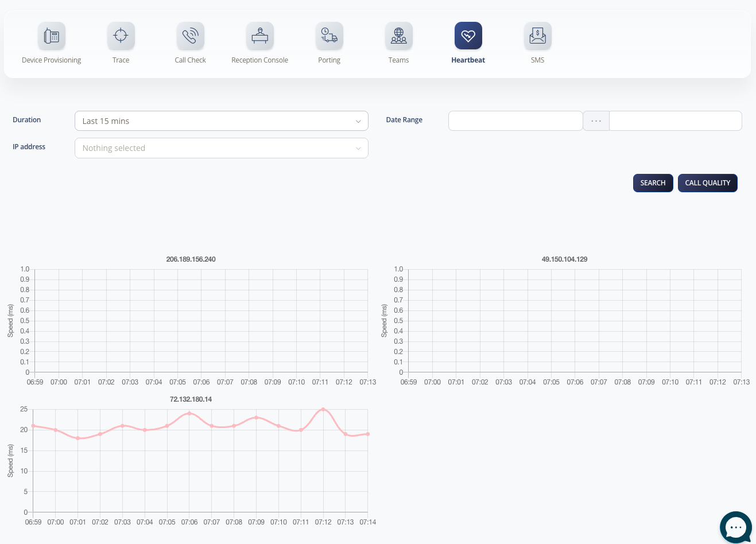Open the Call Check tool
756x544 pixels.
click(190, 36)
